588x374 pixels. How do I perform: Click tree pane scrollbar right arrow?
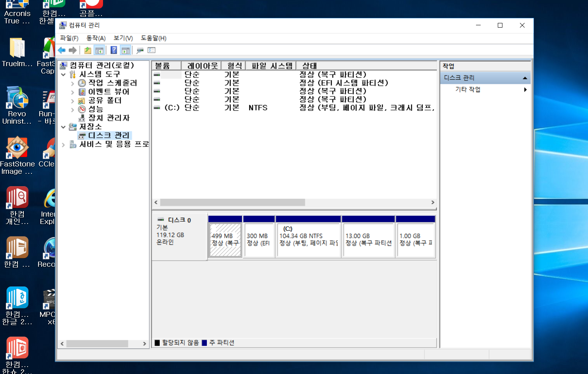[x=145, y=344]
